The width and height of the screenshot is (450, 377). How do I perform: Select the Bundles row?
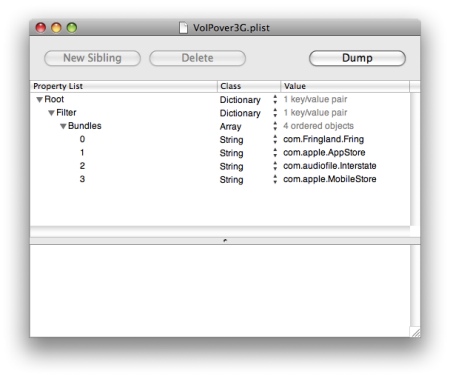click(x=220, y=126)
